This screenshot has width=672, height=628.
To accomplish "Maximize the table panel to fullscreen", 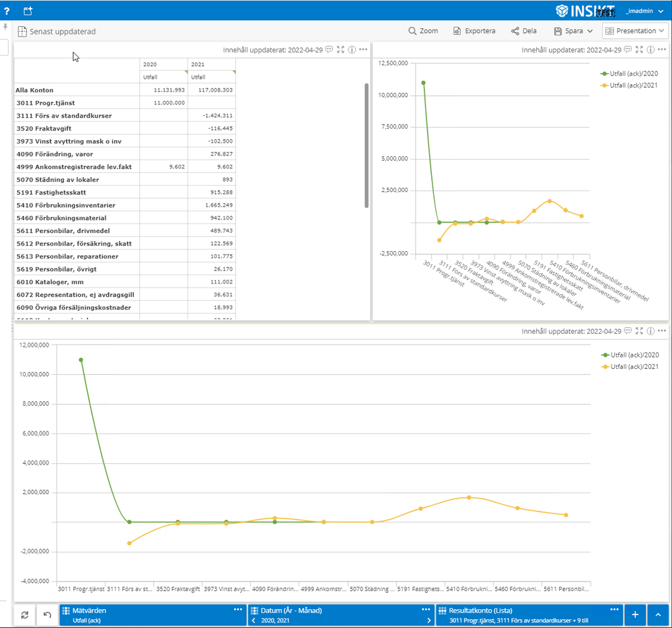I will pyautogui.click(x=340, y=50).
